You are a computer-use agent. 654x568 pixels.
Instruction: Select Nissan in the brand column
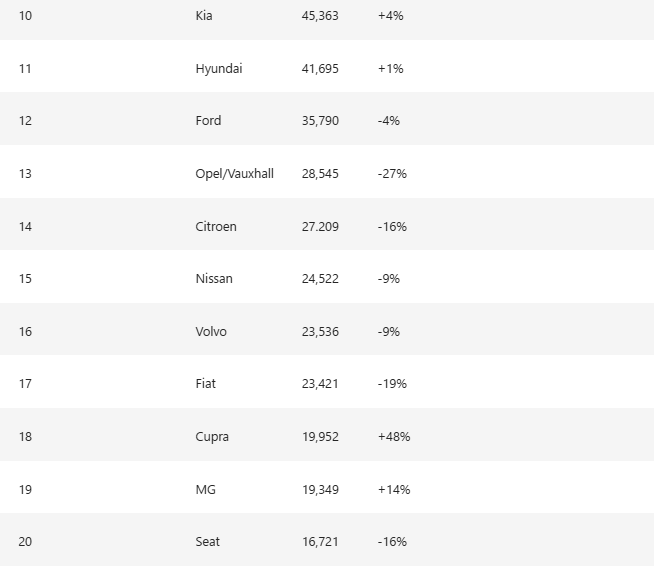coord(214,278)
